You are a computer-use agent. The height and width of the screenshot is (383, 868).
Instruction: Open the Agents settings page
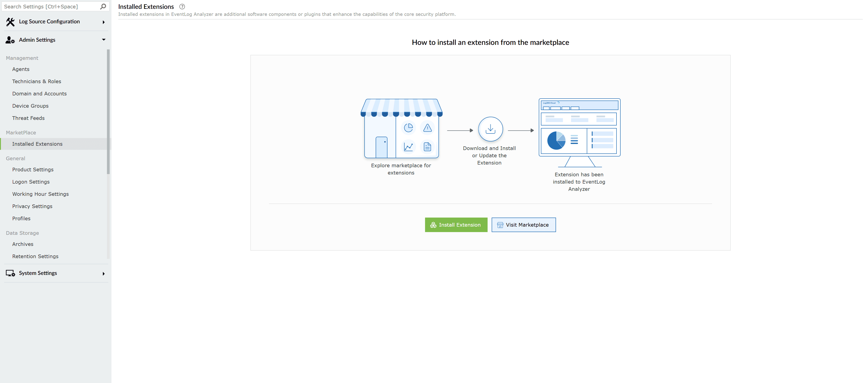tap(21, 69)
